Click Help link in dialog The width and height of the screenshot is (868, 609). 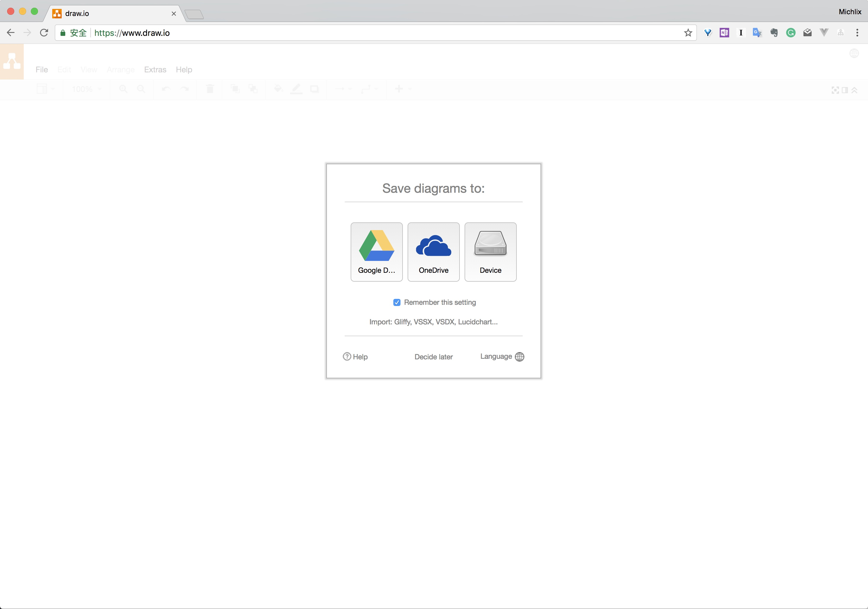tap(355, 357)
